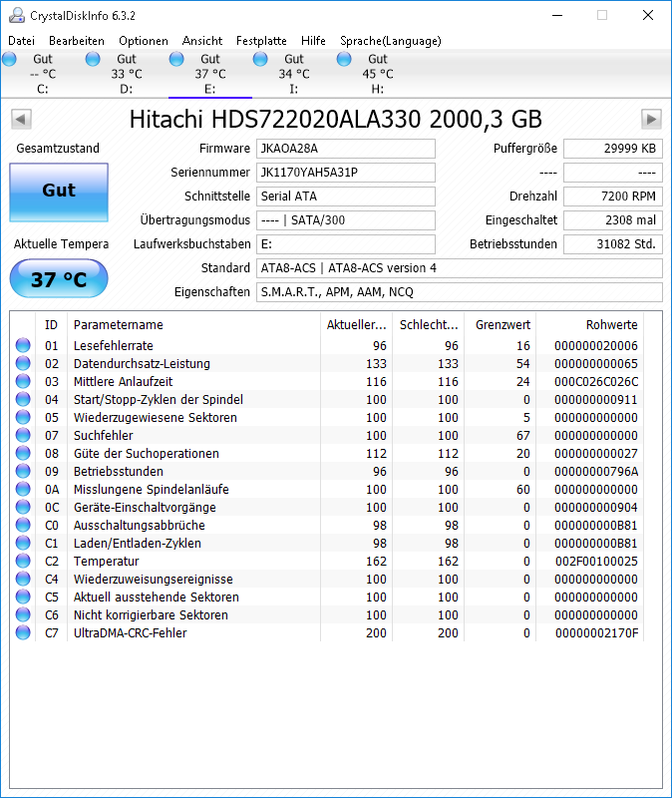The height and width of the screenshot is (798, 672).
Task: Open the Bearbeiten menu
Action: click(x=77, y=41)
